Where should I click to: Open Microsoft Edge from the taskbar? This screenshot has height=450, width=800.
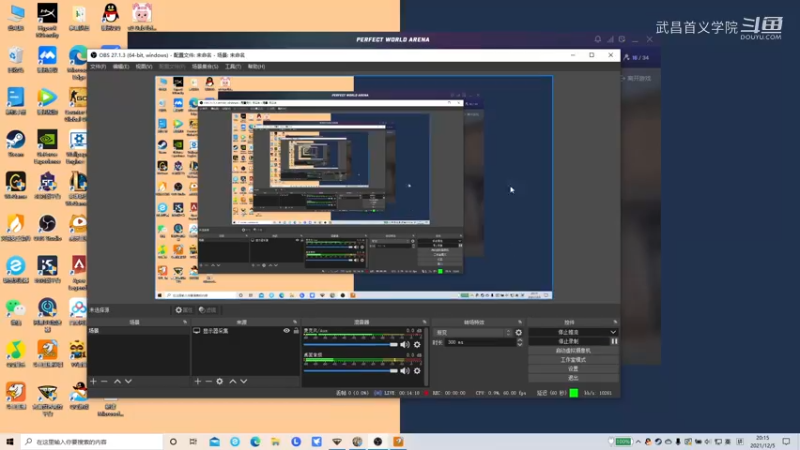(255, 441)
